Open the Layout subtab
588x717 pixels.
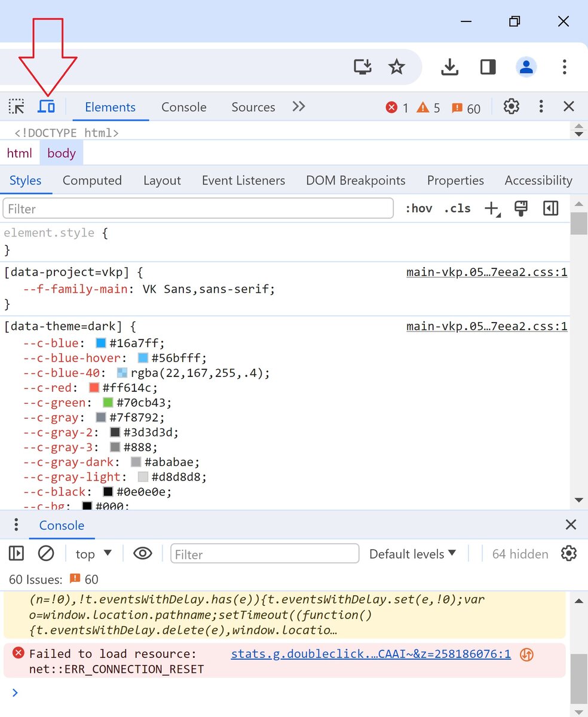162,180
